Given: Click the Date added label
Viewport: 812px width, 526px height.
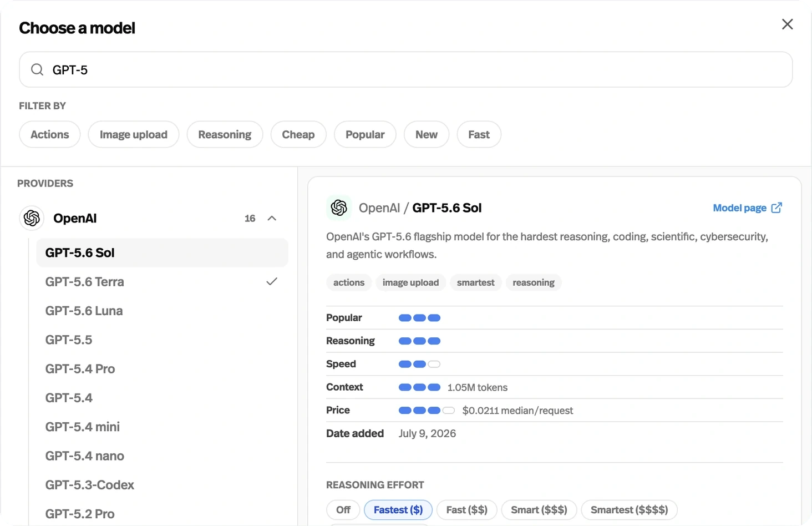Looking at the screenshot, I should coord(355,433).
